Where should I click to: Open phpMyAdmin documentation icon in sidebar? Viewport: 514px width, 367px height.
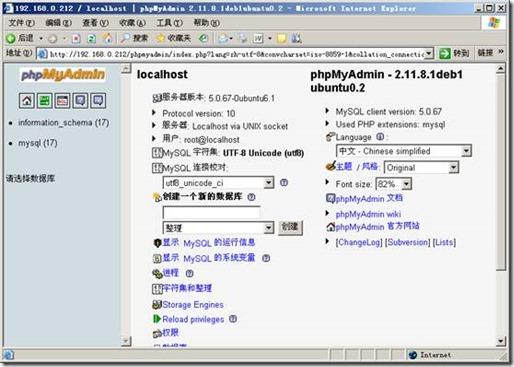80,100
